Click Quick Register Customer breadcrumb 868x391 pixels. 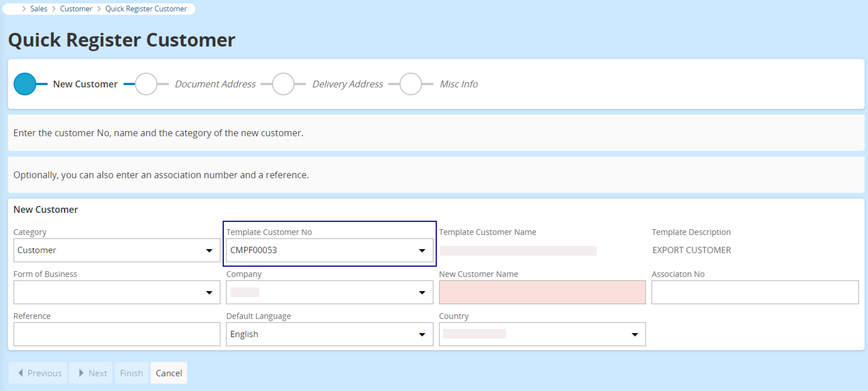[x=146, y=9]
